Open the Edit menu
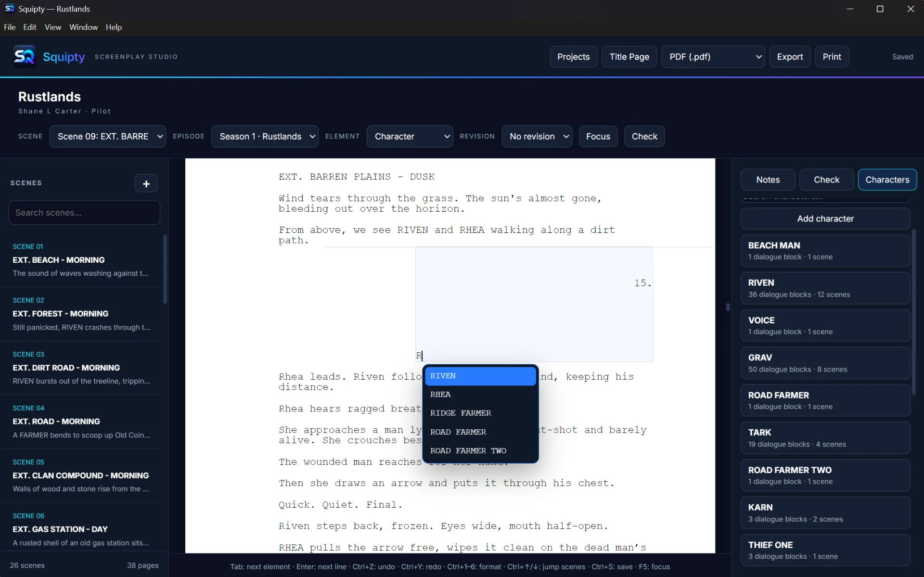The height and width of the screenshot is (577, 924). [x=30, y=27]
